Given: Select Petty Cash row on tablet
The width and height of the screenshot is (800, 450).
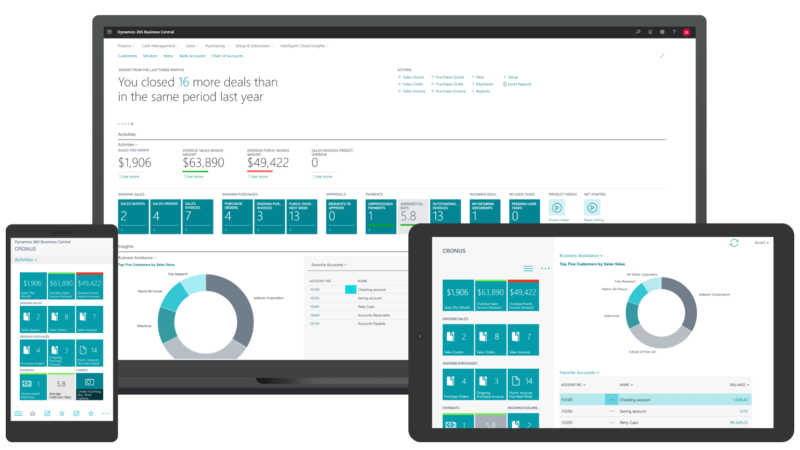Looking at the screenshot, I should click(655, 422).
